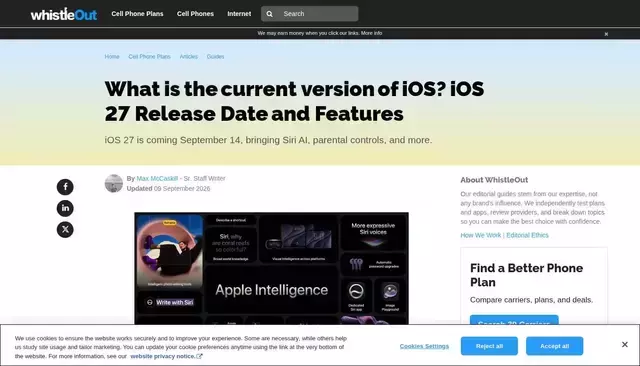This screenshot has width=640, height=366.
Task: Click the author avatar photo
Action: pos(114,183)
